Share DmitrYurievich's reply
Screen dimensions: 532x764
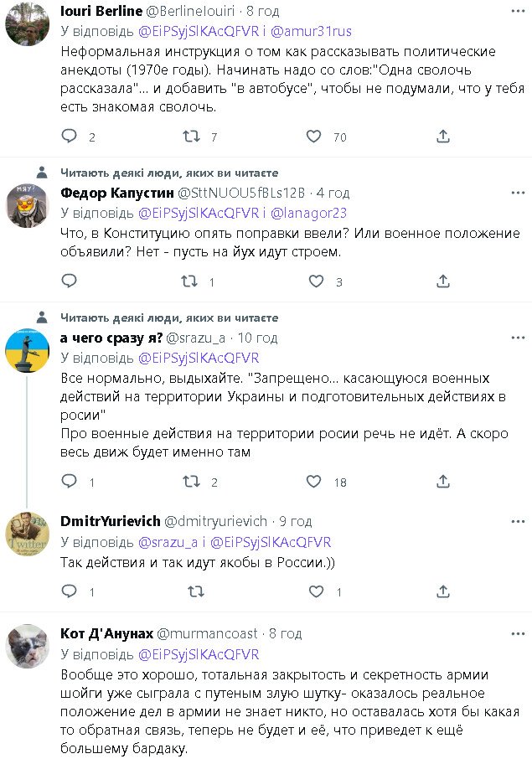tap(442, 591)
